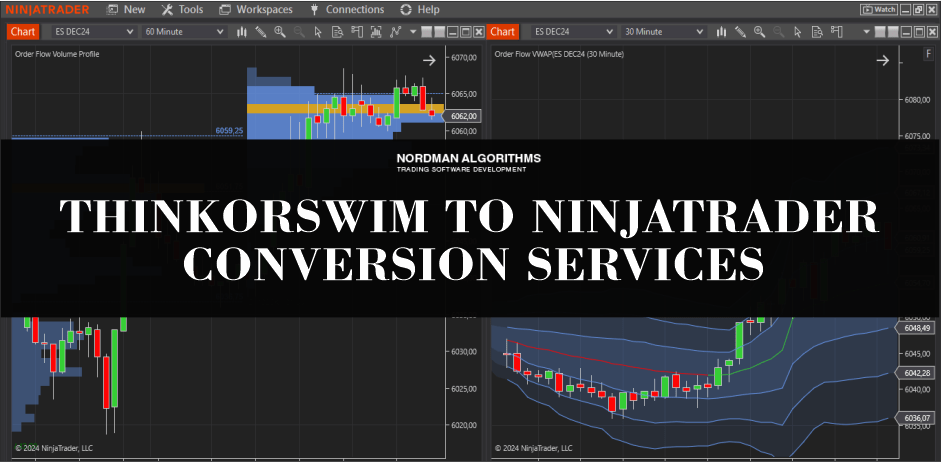
Task: Open Indicators icon in 60 Minute chart
Action: (x=376, y=32)
